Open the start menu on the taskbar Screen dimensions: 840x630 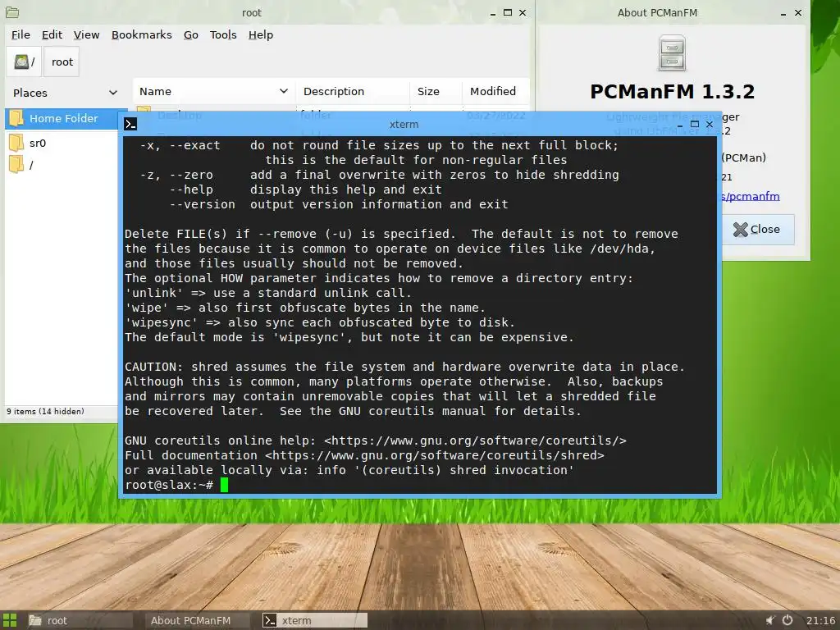10,620
